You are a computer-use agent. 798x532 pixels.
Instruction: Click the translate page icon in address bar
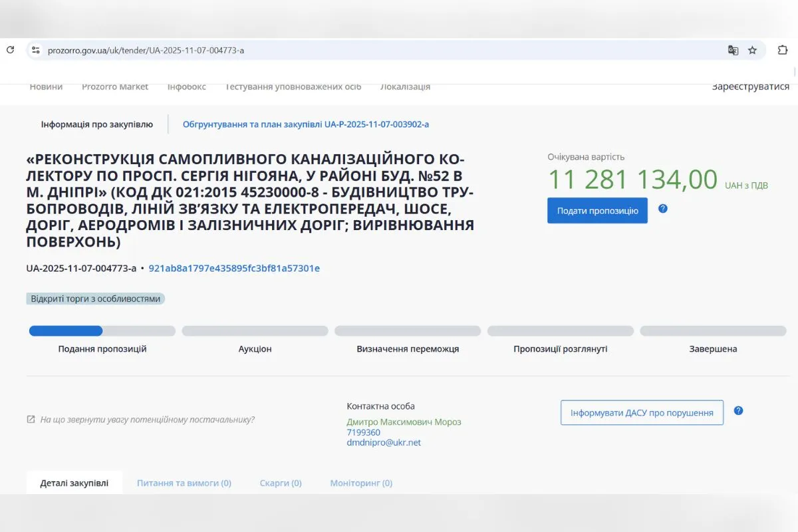coord(733,50)
